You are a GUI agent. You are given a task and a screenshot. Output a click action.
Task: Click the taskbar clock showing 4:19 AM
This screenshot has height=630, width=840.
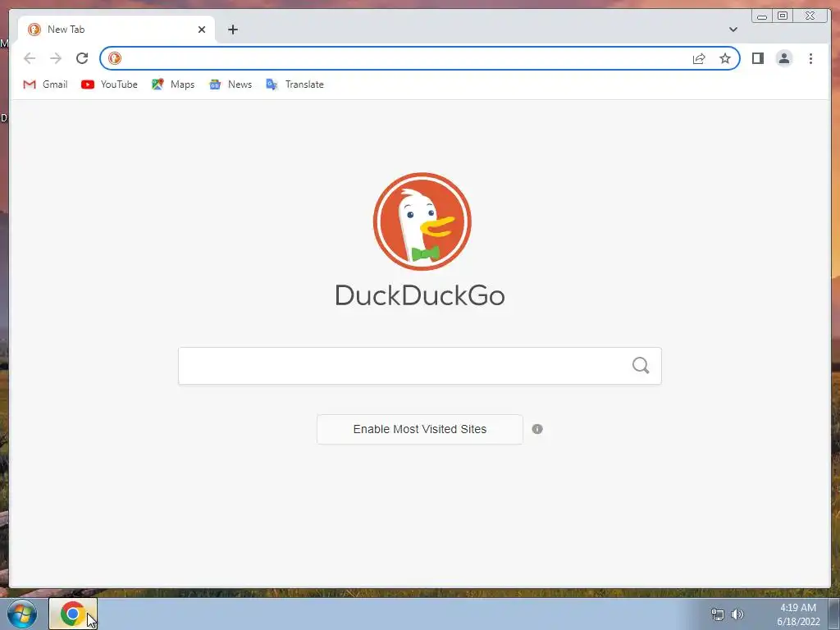798,614
